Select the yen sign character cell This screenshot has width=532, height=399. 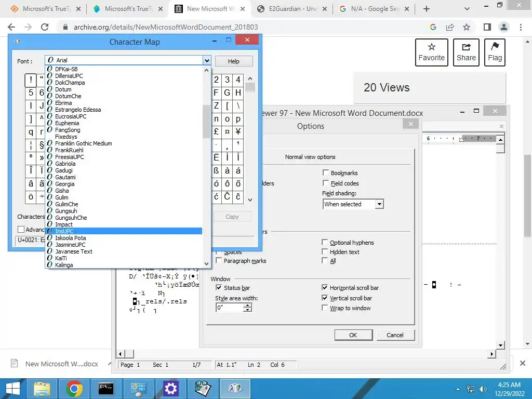(x=238, y=131)
